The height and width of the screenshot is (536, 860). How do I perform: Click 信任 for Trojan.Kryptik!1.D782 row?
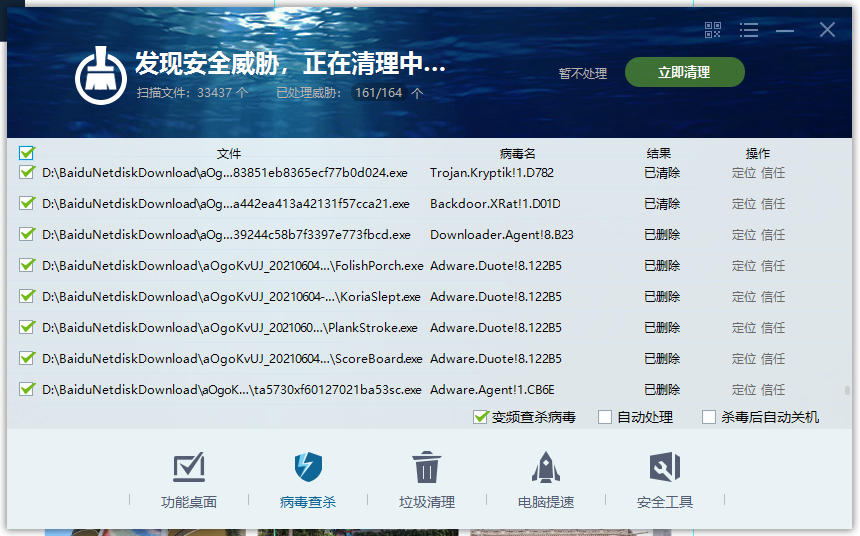tap(773, 173)
